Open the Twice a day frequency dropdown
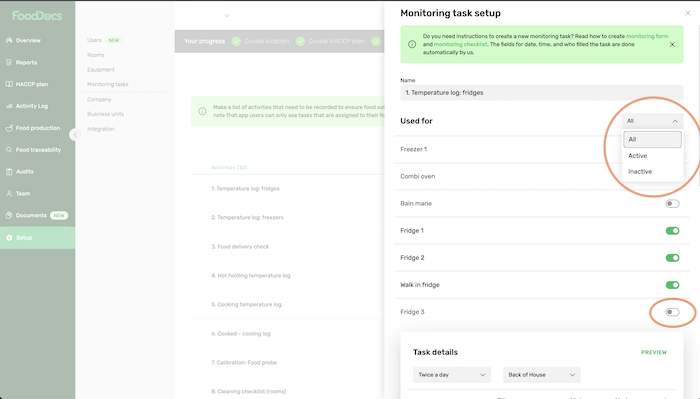Viewport: 700px width, 399px height. pos(452,375)
